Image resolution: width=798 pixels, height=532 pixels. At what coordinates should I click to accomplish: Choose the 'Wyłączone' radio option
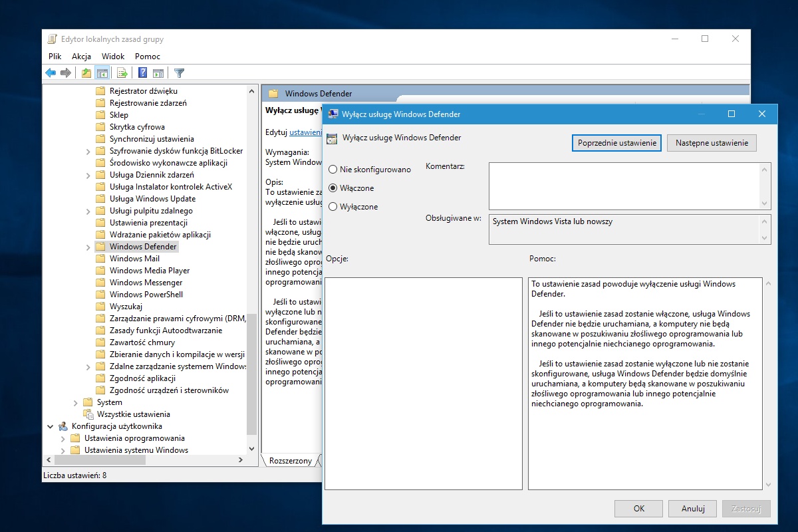coord(333,207)
